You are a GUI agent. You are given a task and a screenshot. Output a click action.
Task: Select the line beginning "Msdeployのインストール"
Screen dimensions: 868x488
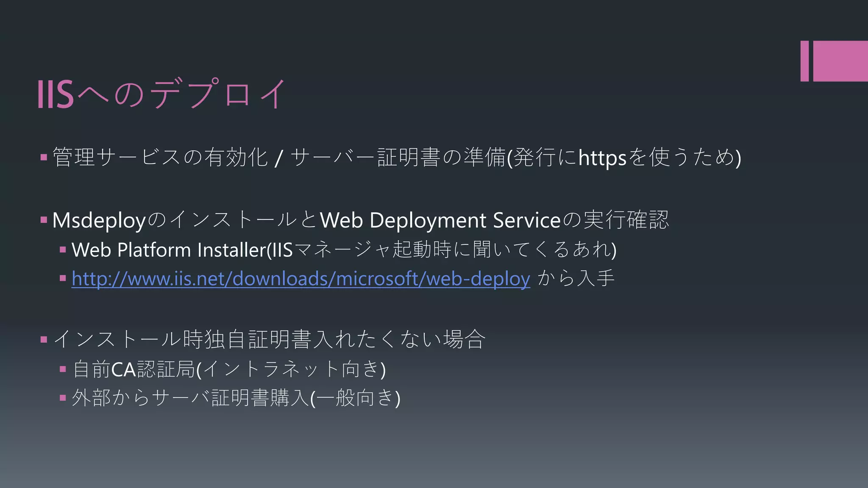361,220
